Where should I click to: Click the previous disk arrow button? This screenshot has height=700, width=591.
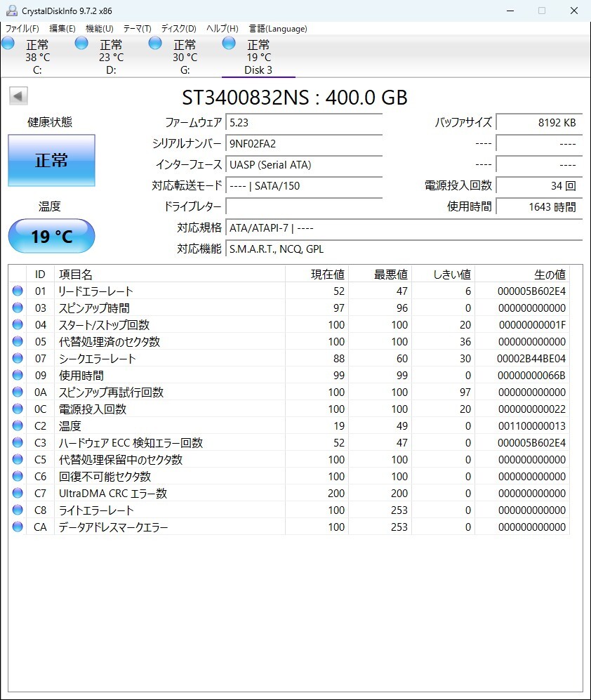click(x=18, y=95)
